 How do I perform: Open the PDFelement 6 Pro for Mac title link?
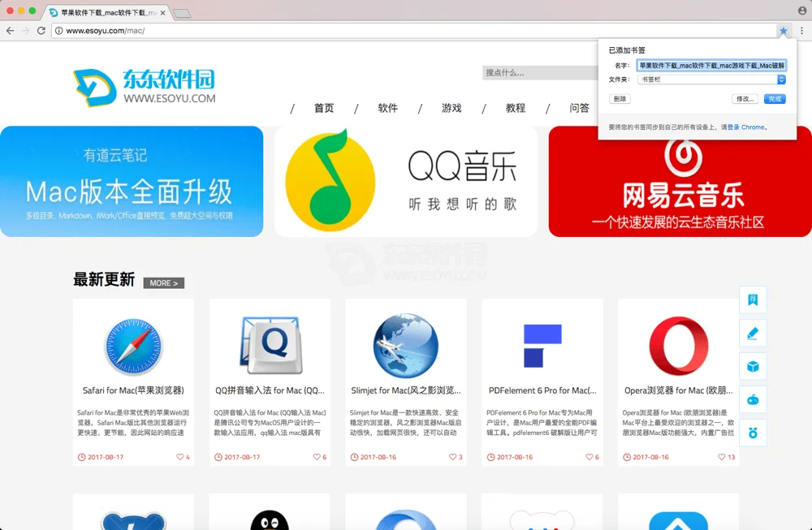coord(542,390)
